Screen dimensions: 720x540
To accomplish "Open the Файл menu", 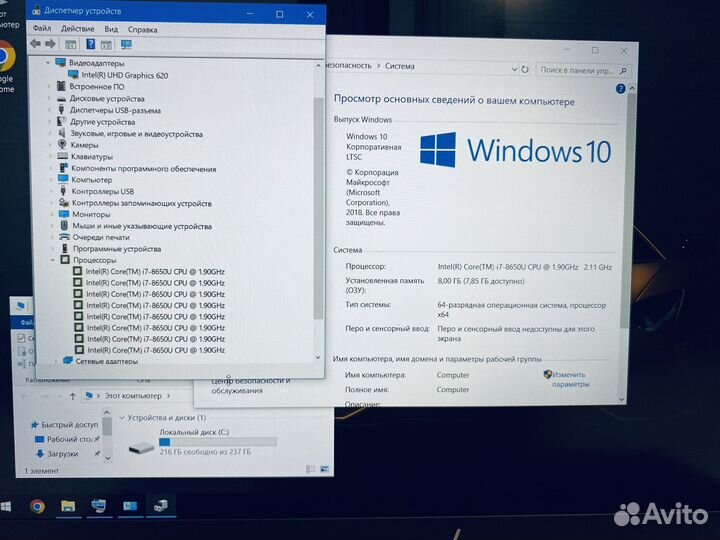I will [x=42, y=28].
